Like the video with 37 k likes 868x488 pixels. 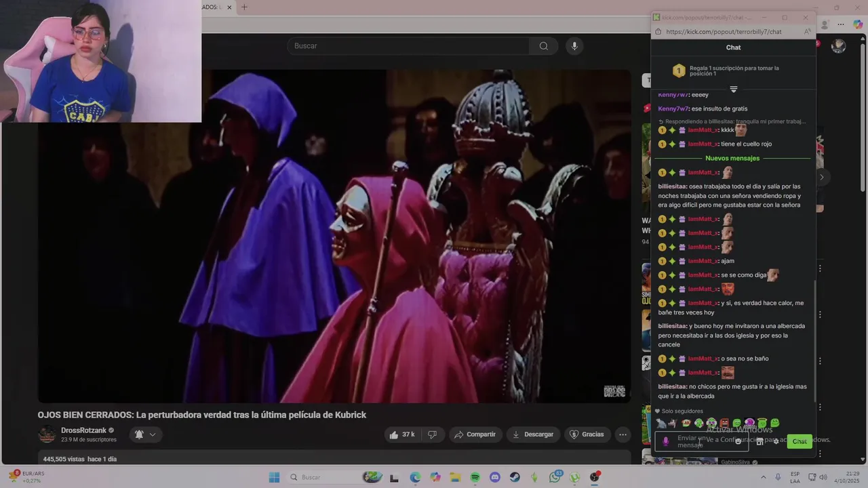point(401,434)
